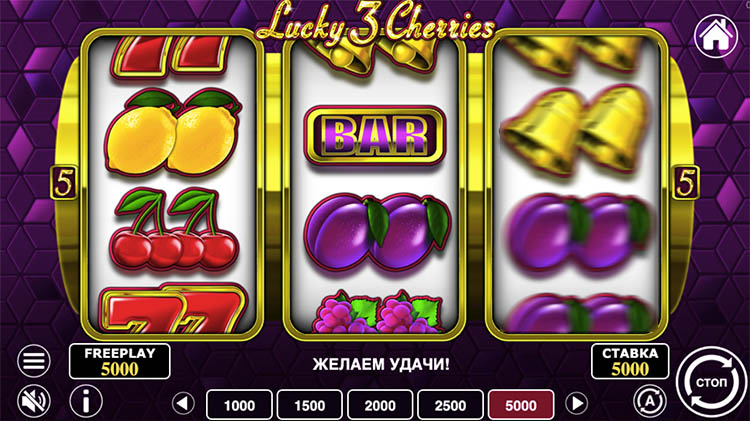The width and height of the screenshot is (750, 421).
Task: Select the highlighted 5000 bet
Action: (x=521, y=405)
